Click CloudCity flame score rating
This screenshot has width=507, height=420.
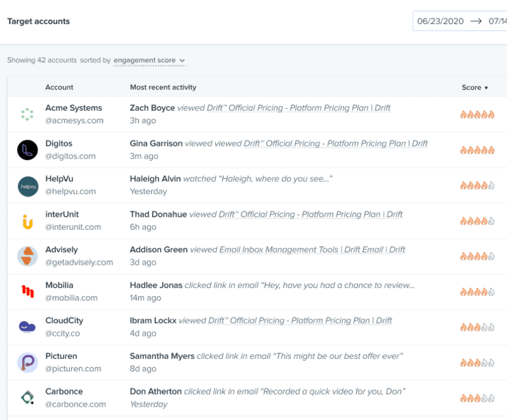tap(477, 327)
